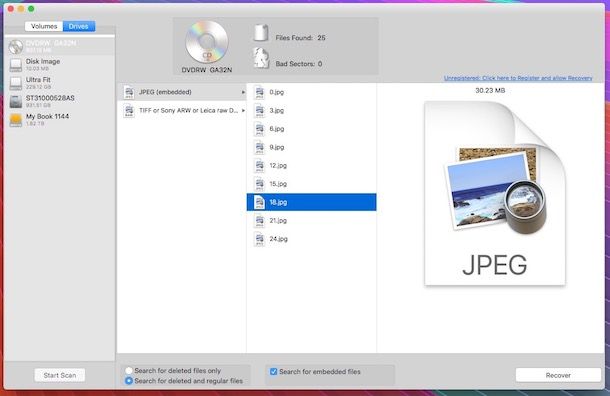
Task: Select the 18.jpg file name
Action: point(278,202)
